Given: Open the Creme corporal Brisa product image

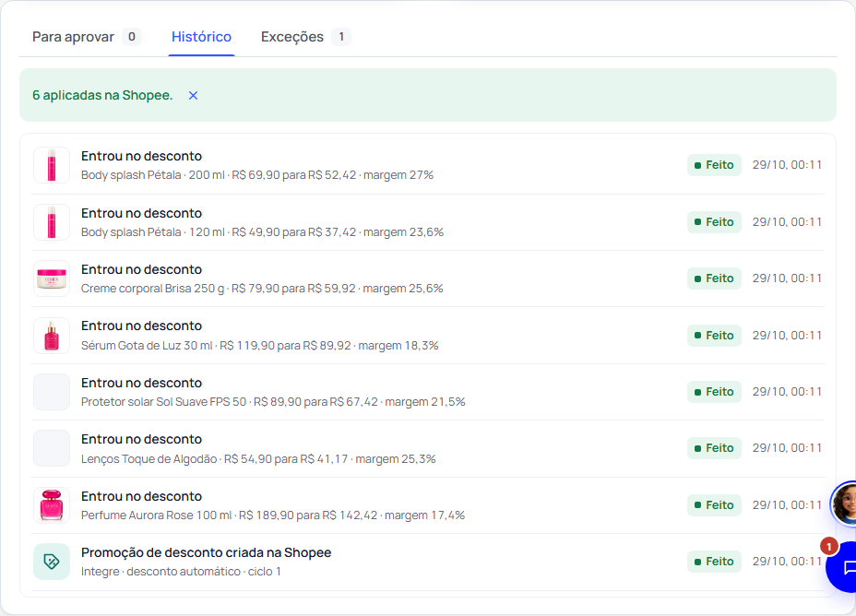Looking at the screenshot, I should point(52,278).
